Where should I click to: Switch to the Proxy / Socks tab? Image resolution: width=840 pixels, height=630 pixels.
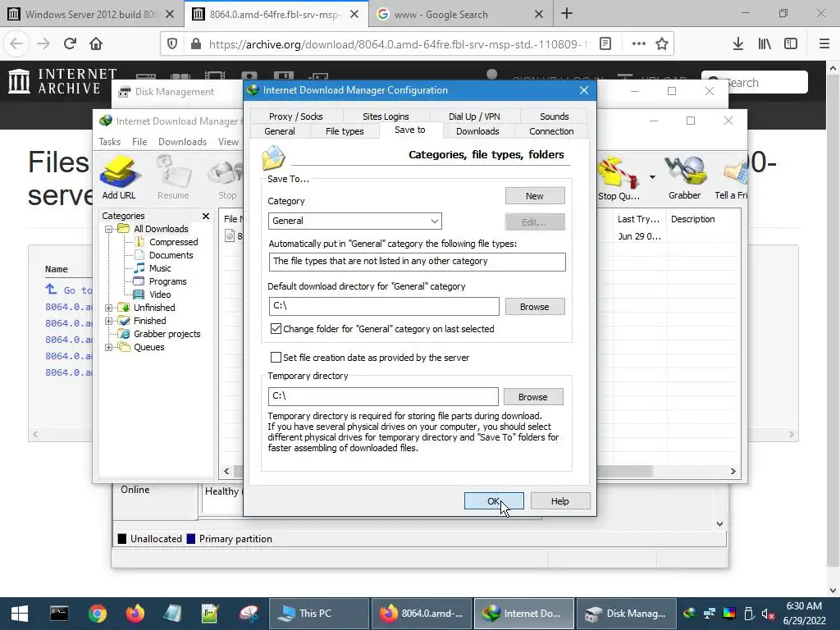[x=295, y=116]
